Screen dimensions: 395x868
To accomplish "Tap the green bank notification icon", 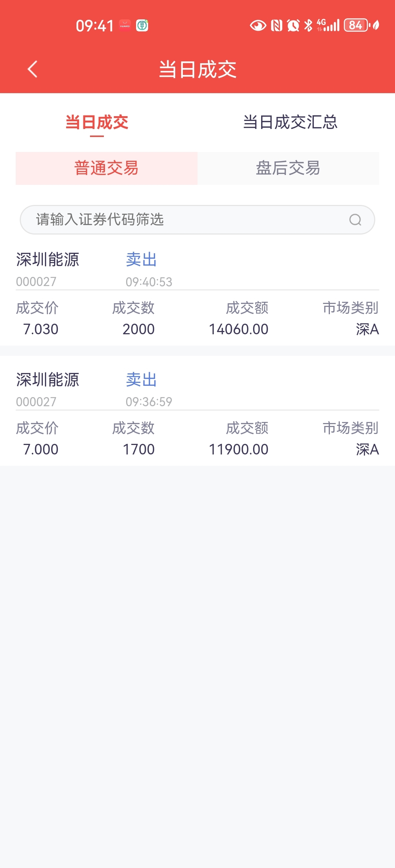I will click(x=142, y=26).
